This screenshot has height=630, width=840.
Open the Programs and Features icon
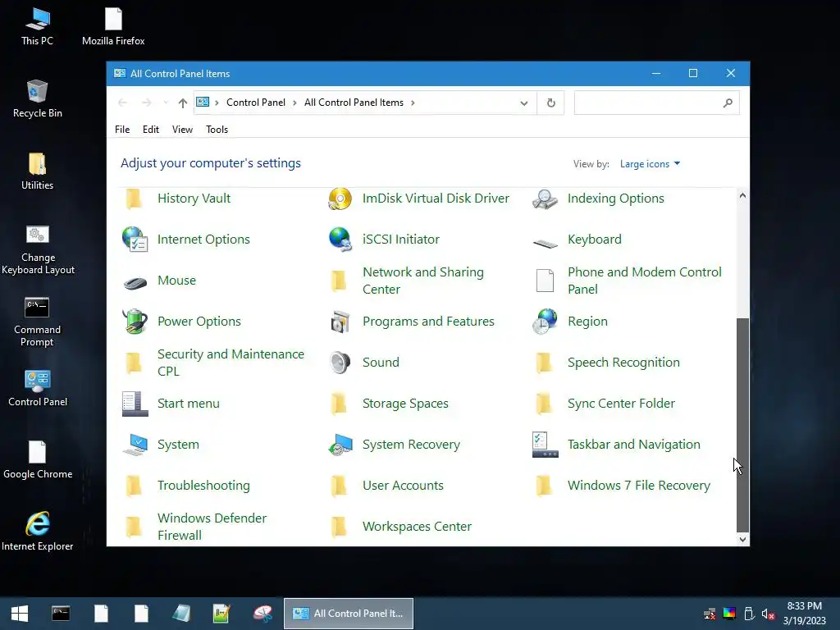click(x=340, y=322)
